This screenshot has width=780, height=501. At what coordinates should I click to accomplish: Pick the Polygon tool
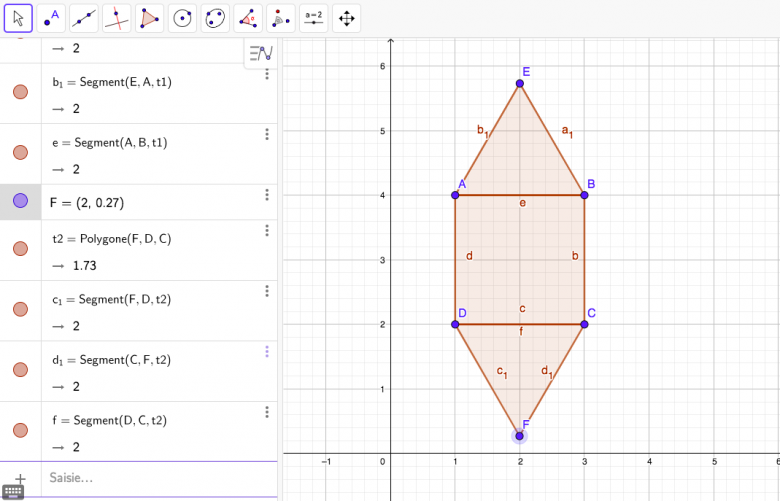point(149,17)
